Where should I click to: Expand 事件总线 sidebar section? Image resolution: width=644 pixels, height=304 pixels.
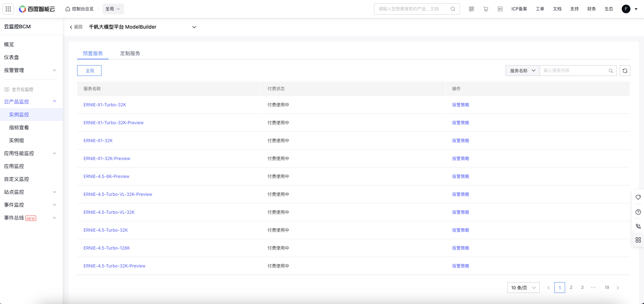coord(31,218)
